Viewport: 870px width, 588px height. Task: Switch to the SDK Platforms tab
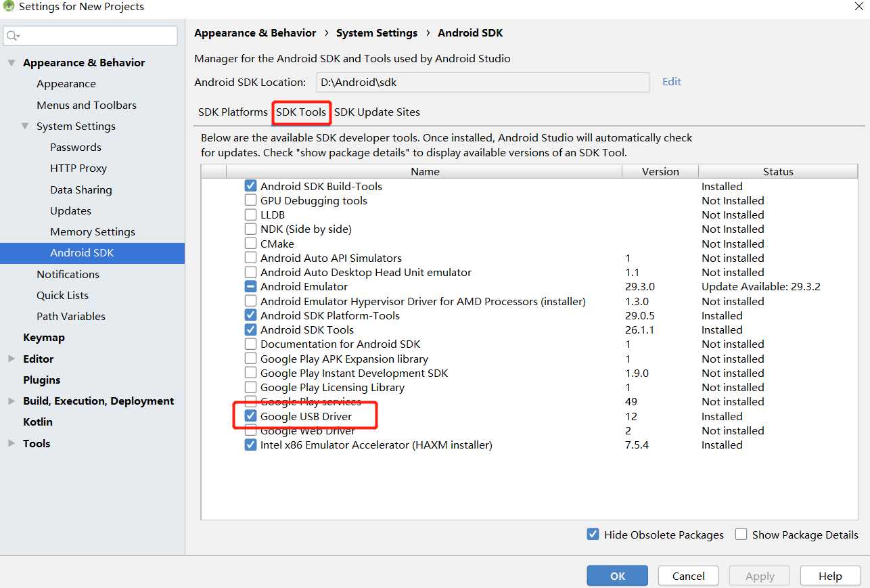click(233, 112)
